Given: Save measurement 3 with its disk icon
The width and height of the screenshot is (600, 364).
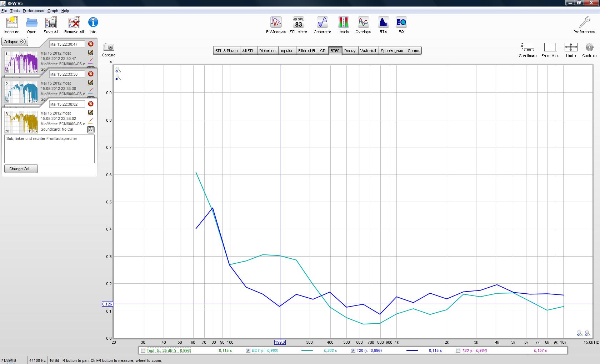Looking at the screenshot, I should [x=91, y=113].
